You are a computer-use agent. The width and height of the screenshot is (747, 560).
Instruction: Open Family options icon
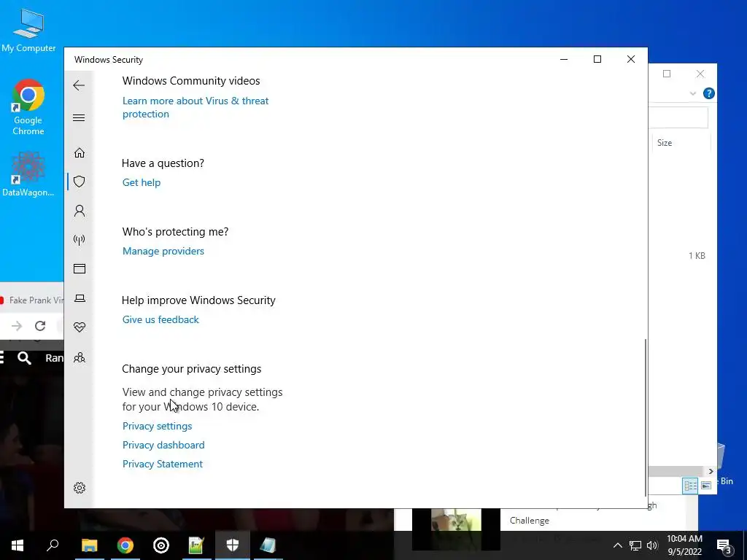(80, 357)
